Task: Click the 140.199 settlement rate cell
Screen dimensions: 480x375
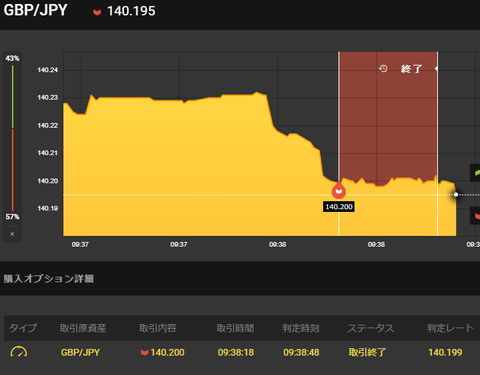Action: coord(445,352)
